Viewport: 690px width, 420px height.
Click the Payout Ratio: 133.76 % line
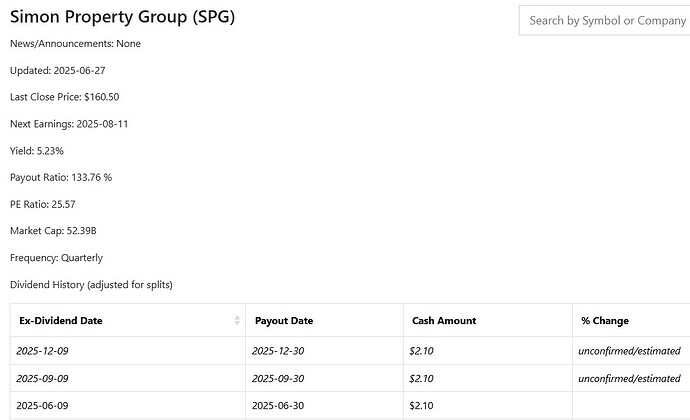(61, 177)
